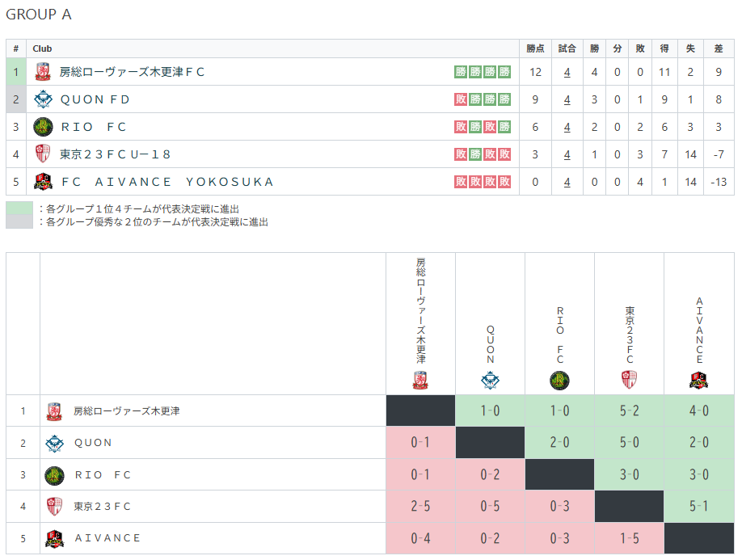Open QUON FD matches played count link
742x560 pixels.
[567, 99]
